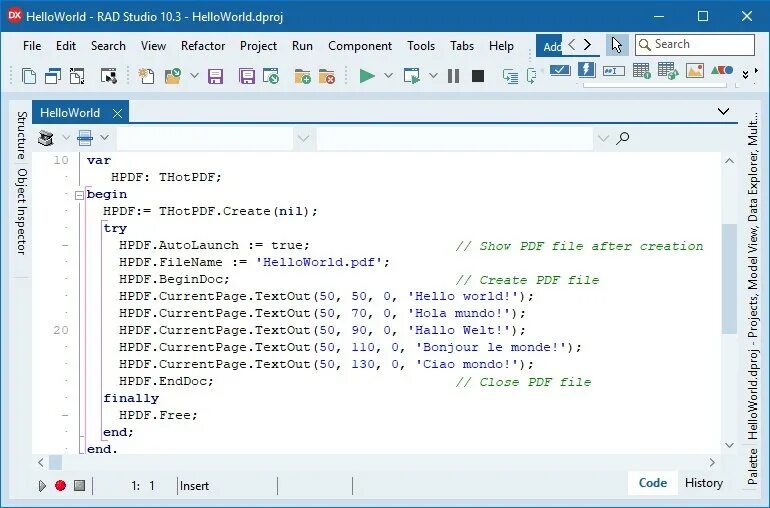
Task: Collapse the begin block fold marker
Action: pos(79,195)
